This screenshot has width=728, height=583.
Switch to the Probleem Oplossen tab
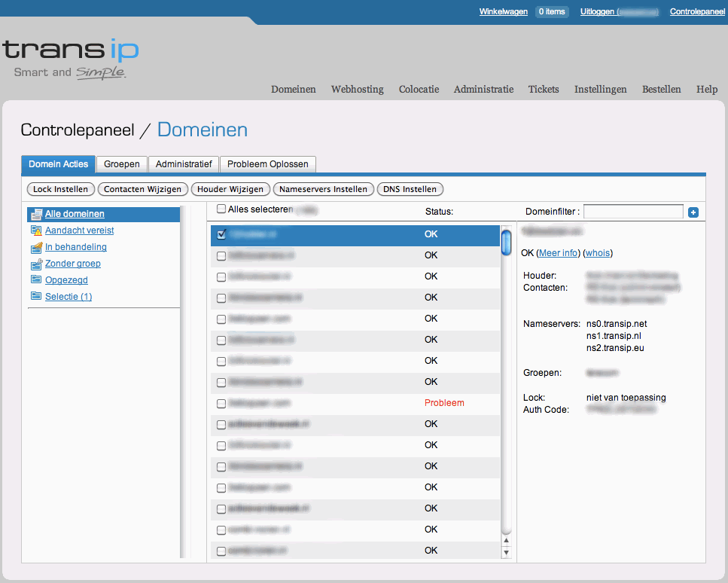pos(268,164)
